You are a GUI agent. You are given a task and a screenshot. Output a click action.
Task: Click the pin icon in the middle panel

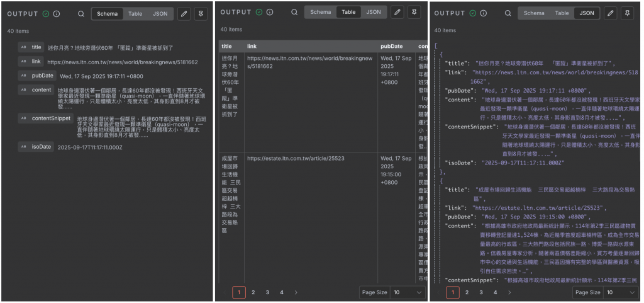click(414, 13)
